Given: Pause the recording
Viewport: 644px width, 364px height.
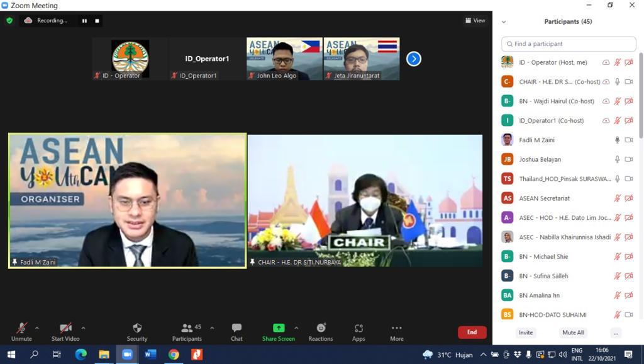Looking at the screenshot, I should [x=84, y=21].
